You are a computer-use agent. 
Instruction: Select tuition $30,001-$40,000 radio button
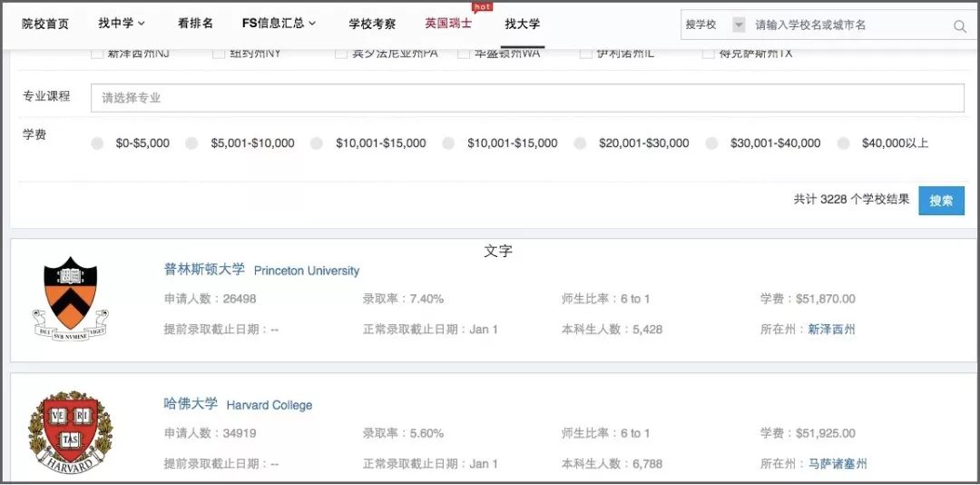(x=711, y=144)
